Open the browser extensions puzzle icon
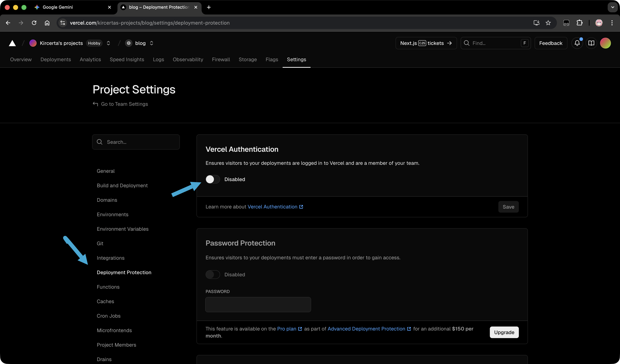 (x=579, y=23)
